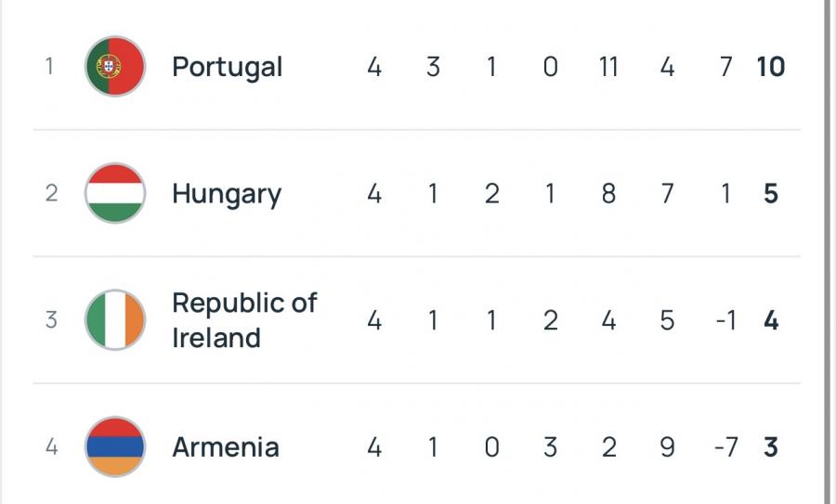This screenshot has height=504, width=836.
Task: Click the Portugal flag icon
Action: tap(114, 67)
